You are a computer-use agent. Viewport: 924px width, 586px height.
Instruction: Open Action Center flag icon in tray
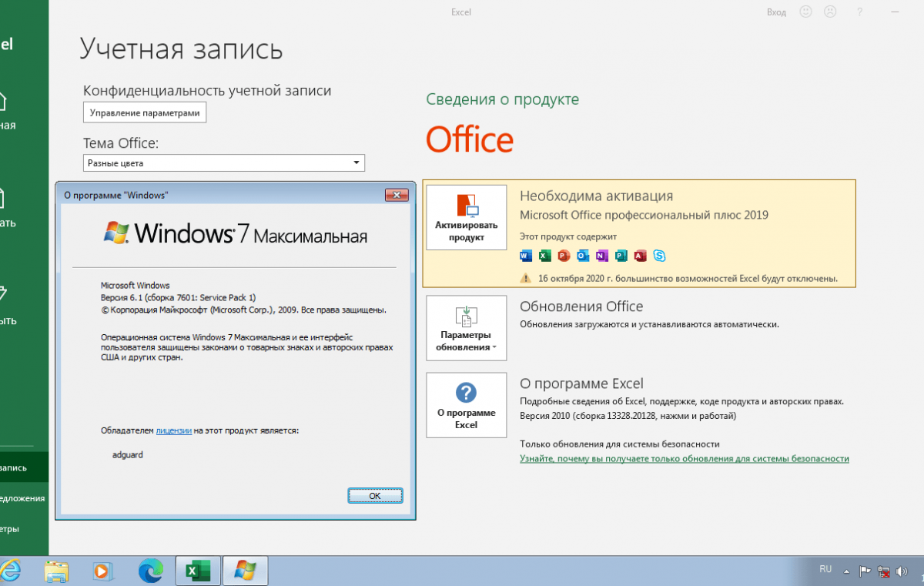tap(865, 571)
